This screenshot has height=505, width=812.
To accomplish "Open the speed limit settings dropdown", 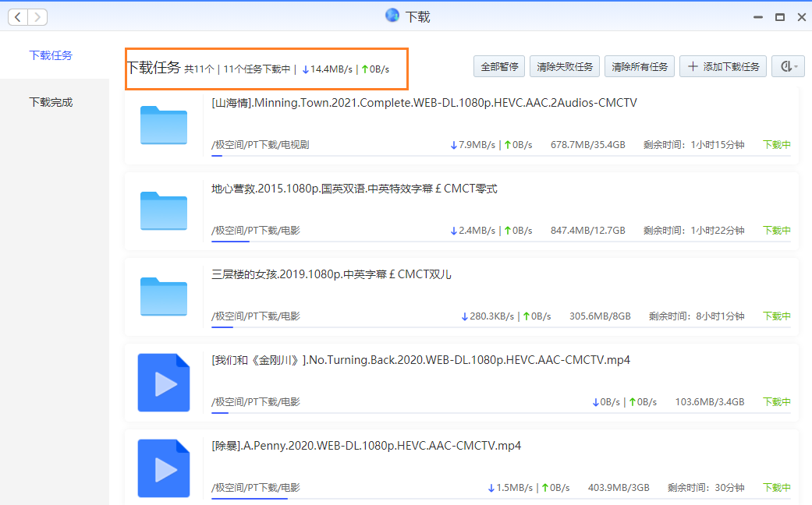I will [787, 67].
